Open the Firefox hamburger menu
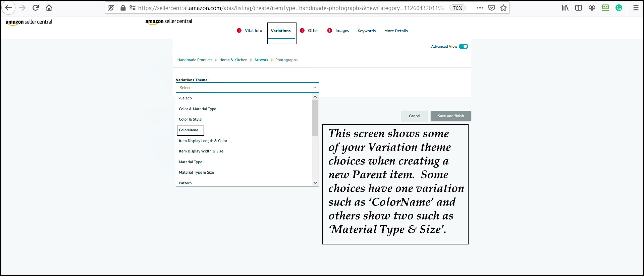The width and height of the screenshot is (644, 276). pyautogui.click(x=636, y=8)
